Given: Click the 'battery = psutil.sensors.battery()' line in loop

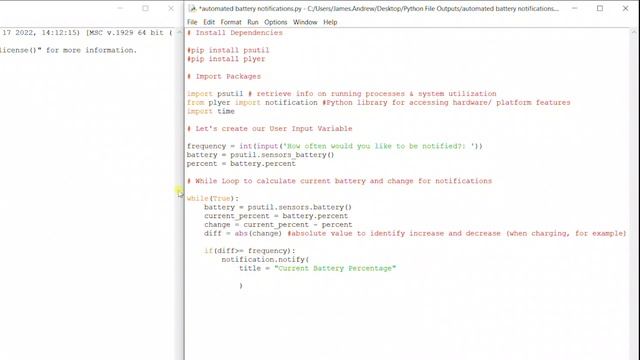Looking at the screenshot, I should click(x=278, y=207).
